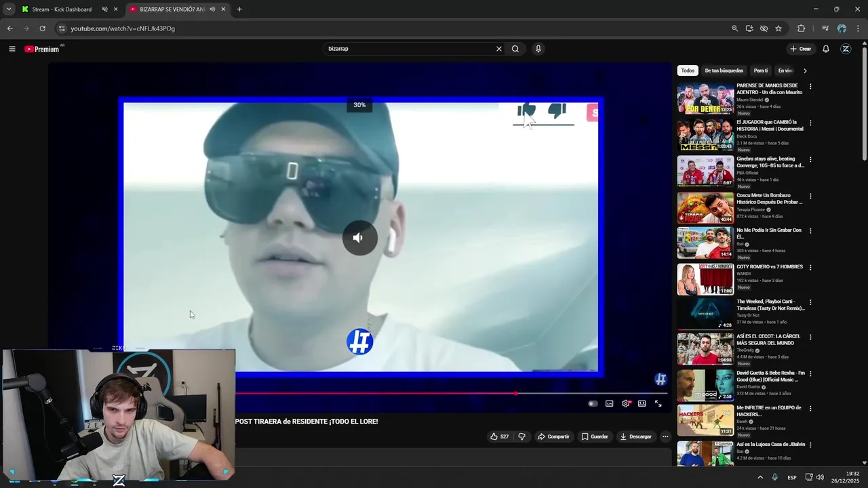Open player settings gear
The width and height of the screenshot is (868, 488).
pos(626,403)
